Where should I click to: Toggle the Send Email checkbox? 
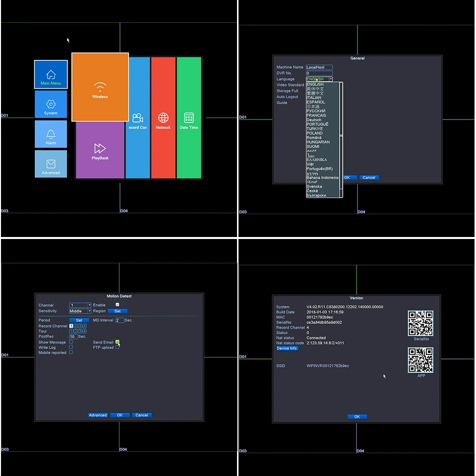click(x=117, y=342)
